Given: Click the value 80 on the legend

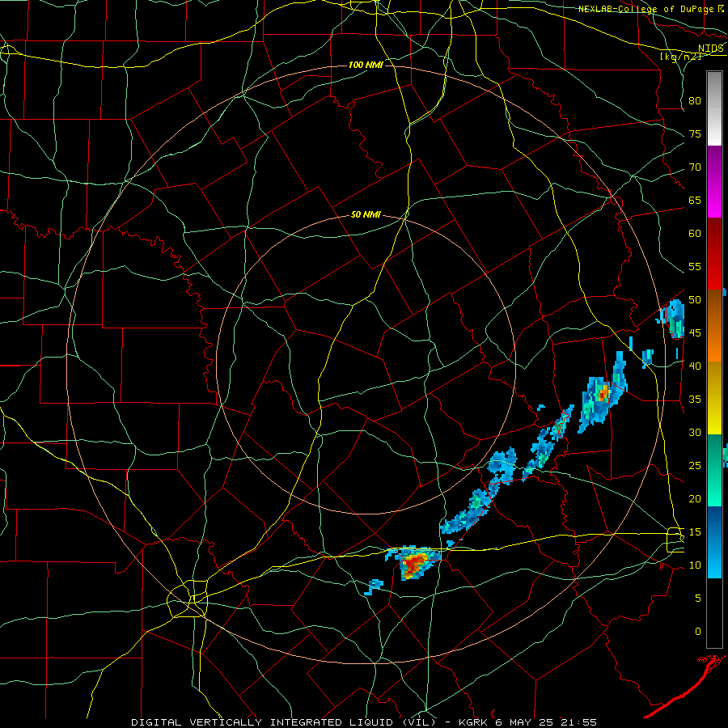Looking at the screenshot, I should (x=695, y=101).
